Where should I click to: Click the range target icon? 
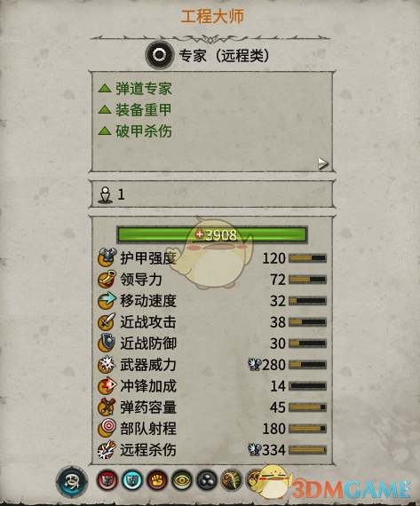point(107,428)
